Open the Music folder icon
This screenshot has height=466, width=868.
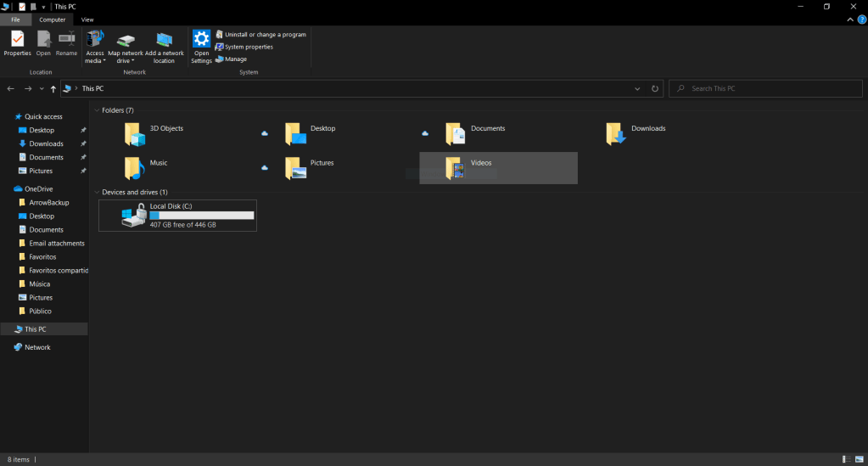[134, 167]
